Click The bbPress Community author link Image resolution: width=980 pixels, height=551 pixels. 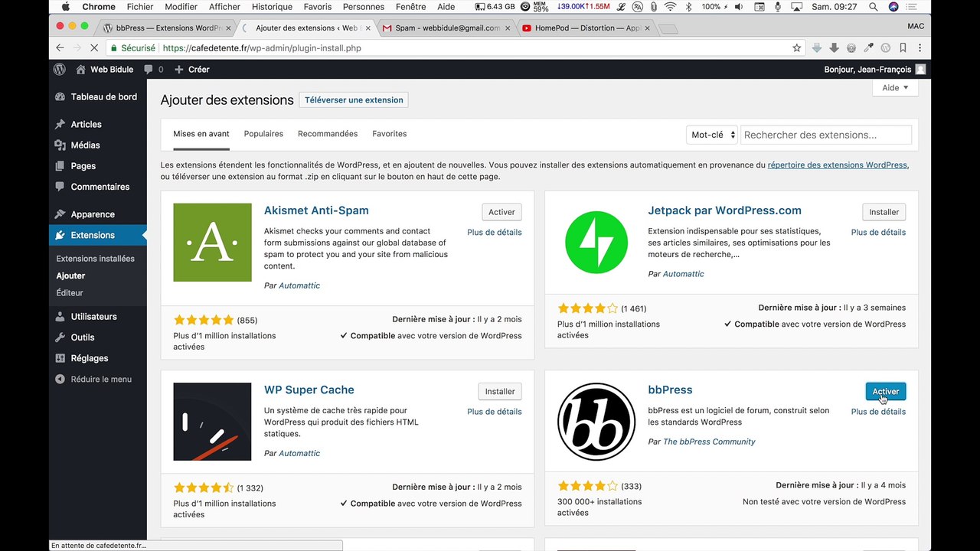pos(709,442)
